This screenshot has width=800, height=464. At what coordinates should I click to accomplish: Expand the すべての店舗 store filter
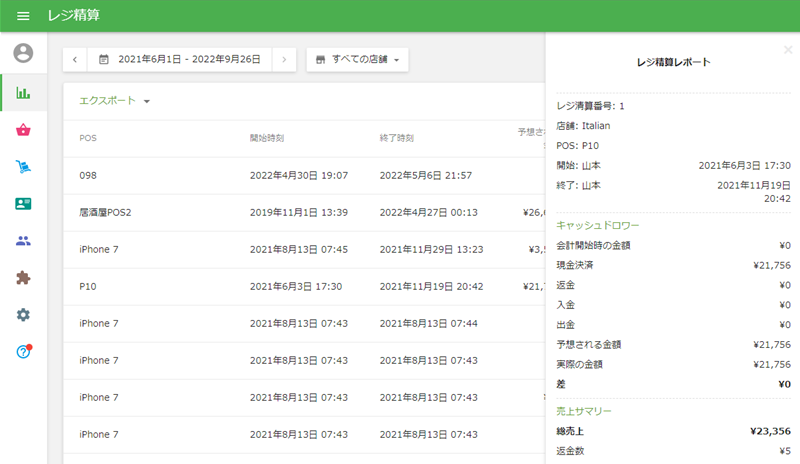357,60
